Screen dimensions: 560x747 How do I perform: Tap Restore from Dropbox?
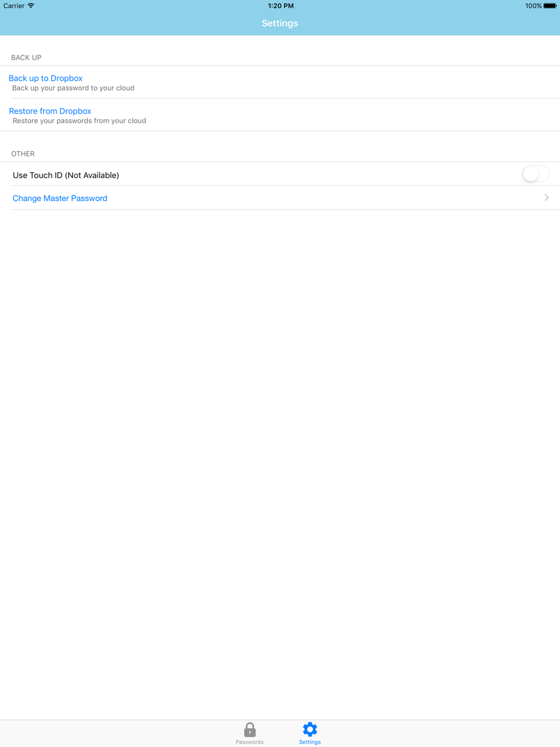click(x=50, y=111)
